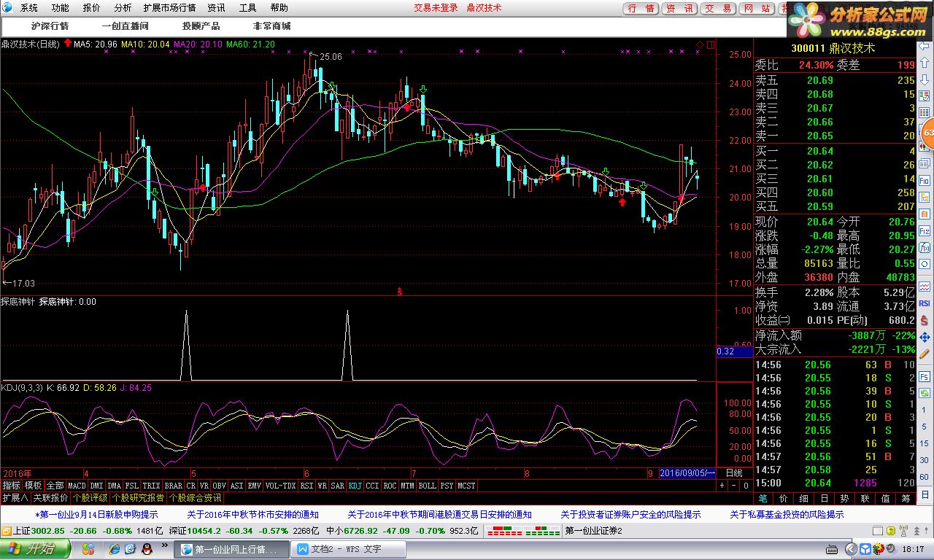Image resolution: width=934 pixels, height=560 pixels.
Task: Select the pencil drawing tool sidebar icon
Action: tap(924, 354)
